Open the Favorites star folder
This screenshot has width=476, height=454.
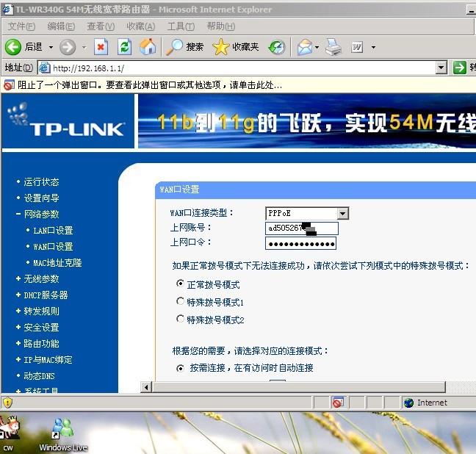[235, 47]
